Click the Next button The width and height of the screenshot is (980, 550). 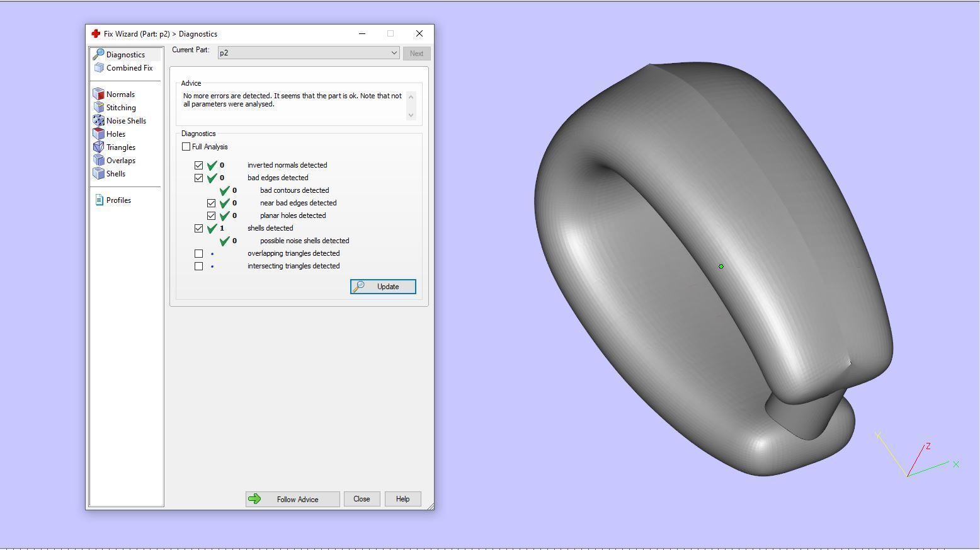[416, 54]
